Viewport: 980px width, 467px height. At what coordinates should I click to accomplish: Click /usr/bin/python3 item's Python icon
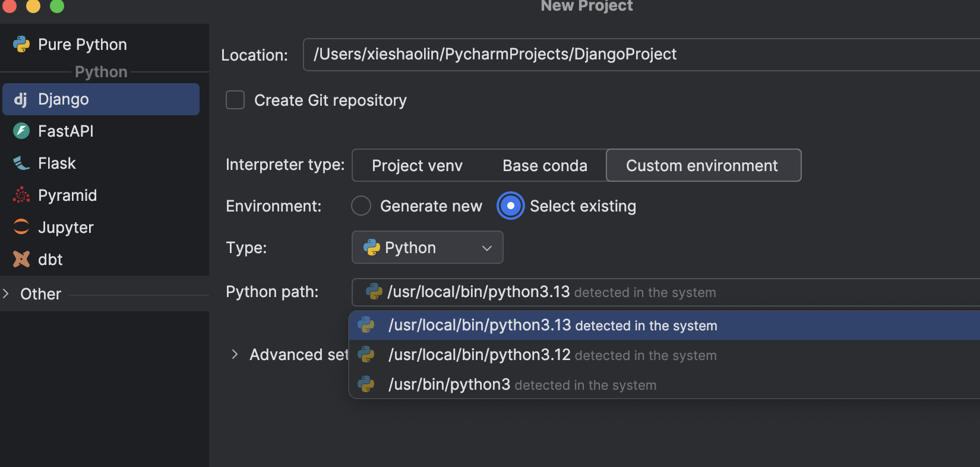click(x=366, y=384)
